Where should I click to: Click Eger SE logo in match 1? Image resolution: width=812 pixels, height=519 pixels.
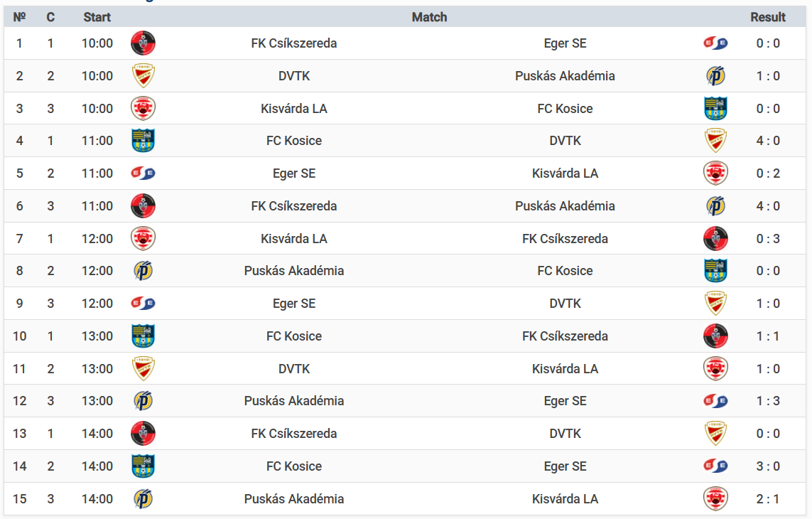tap(715, 43)
